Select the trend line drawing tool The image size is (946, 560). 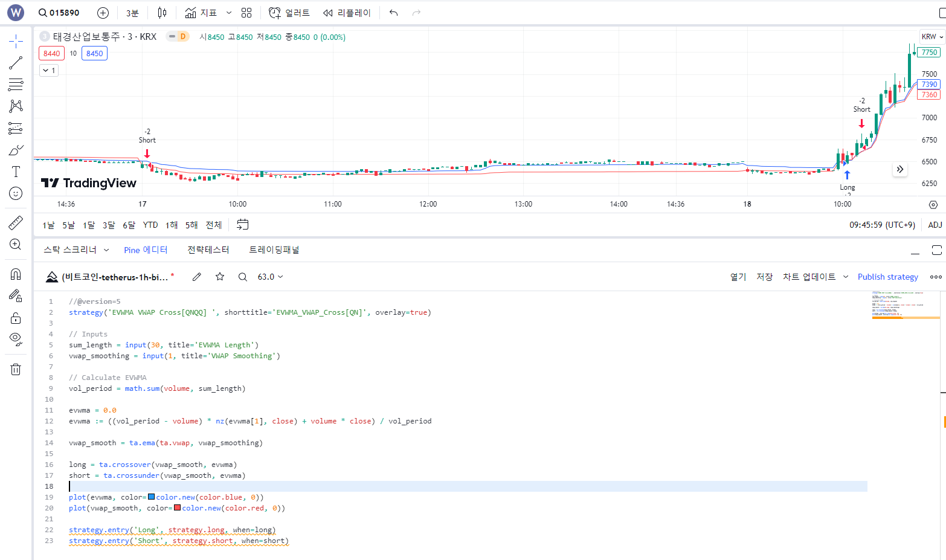pos(16,63)
